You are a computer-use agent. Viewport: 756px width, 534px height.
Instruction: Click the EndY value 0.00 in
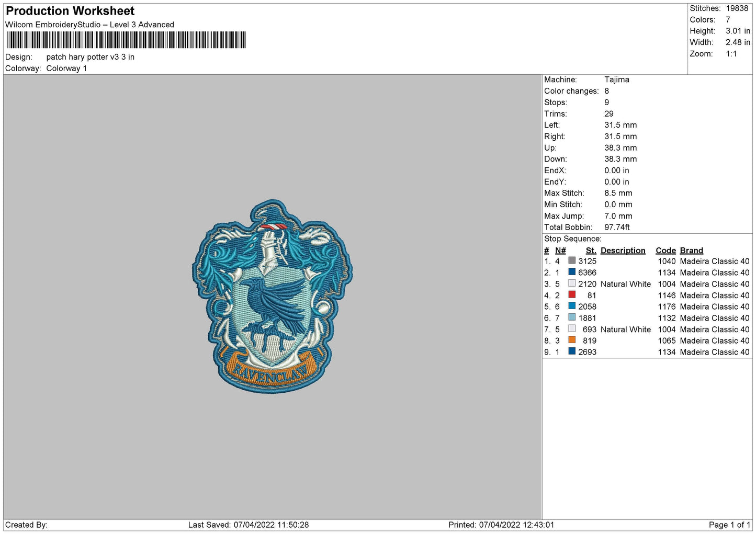tap(617, 182)
